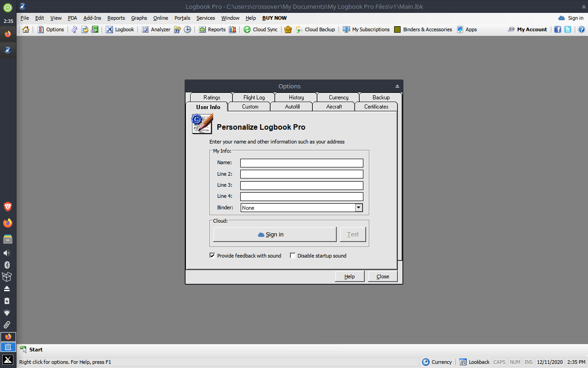The height and width of the screenshot is (368, 588).
Task: Open the Portals menu
Action: coord(182,18)
